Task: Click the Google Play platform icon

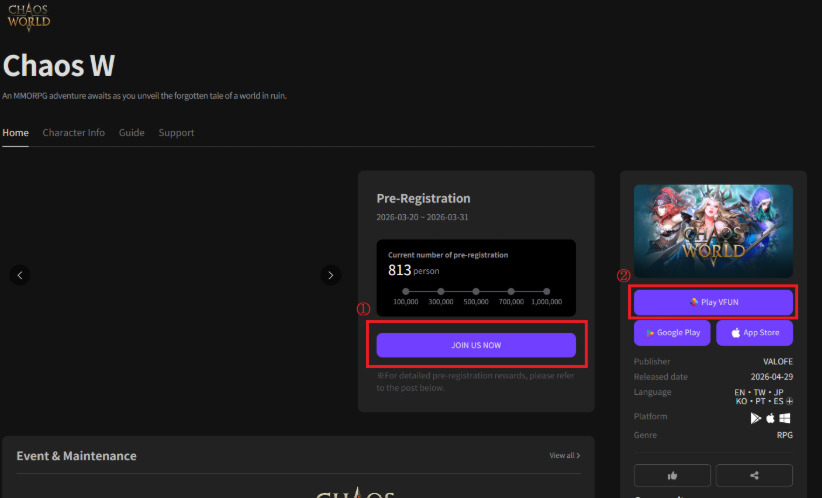Action: (x=755, y=418)
